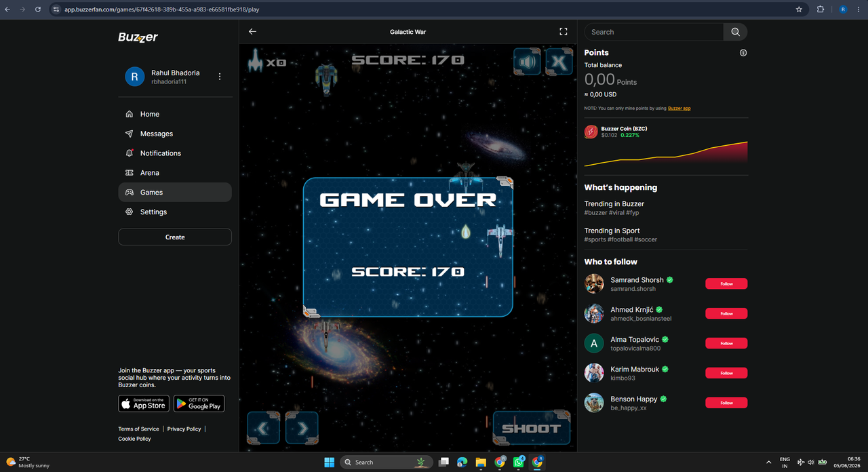Follow Ahmed Krnjić

[x=726, y=313]
